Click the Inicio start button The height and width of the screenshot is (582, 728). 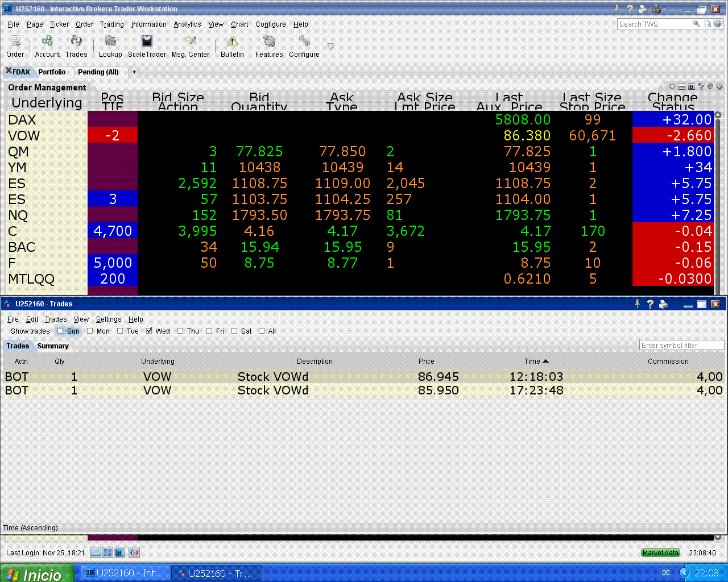click(x=37, y=574)
